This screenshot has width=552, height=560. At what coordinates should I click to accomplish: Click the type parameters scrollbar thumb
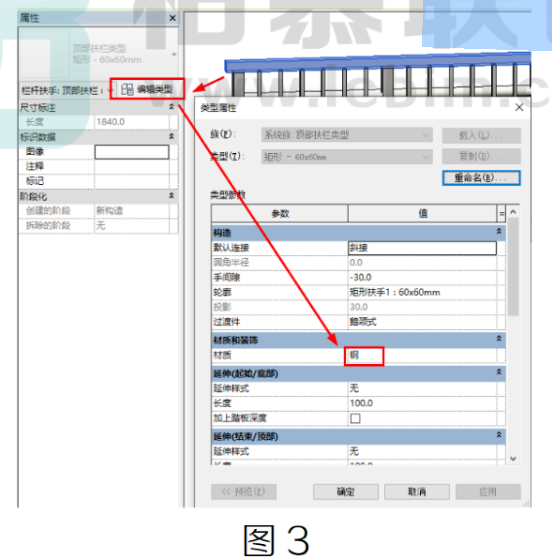(x=513, y=267)
